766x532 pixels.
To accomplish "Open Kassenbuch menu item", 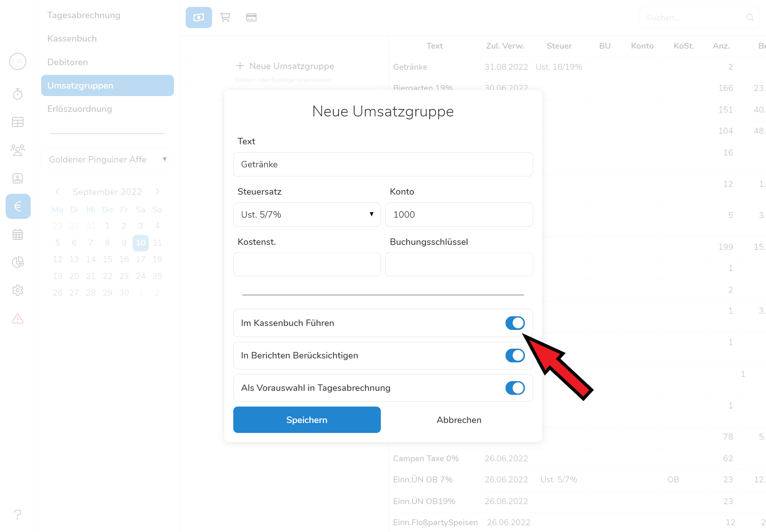I will tap(72, 38).
